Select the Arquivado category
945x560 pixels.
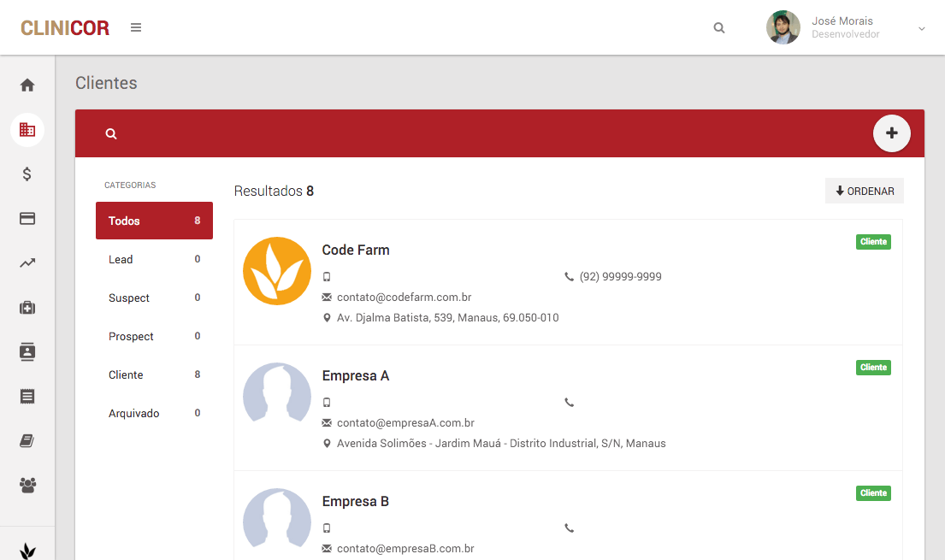[154, 414]
